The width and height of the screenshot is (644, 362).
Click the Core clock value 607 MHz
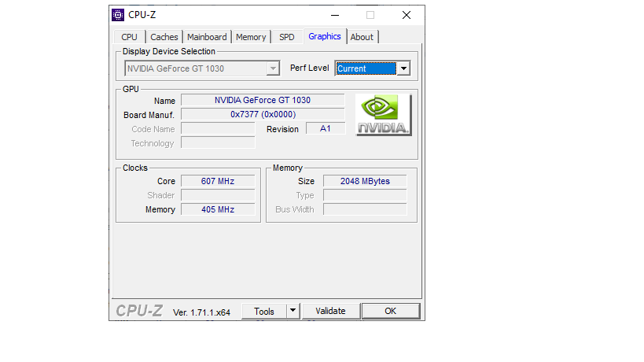[218, 181]
